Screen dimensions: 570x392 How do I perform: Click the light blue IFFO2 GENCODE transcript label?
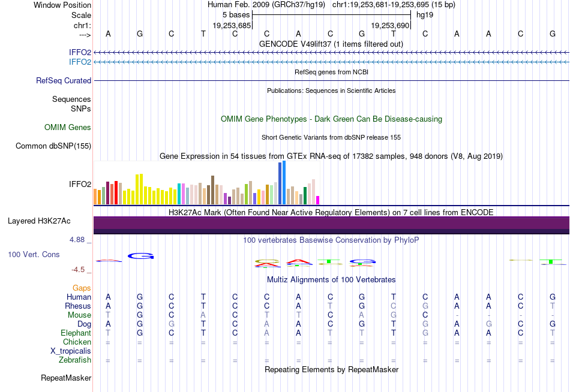pyautogui.click(x=80, y=62)
